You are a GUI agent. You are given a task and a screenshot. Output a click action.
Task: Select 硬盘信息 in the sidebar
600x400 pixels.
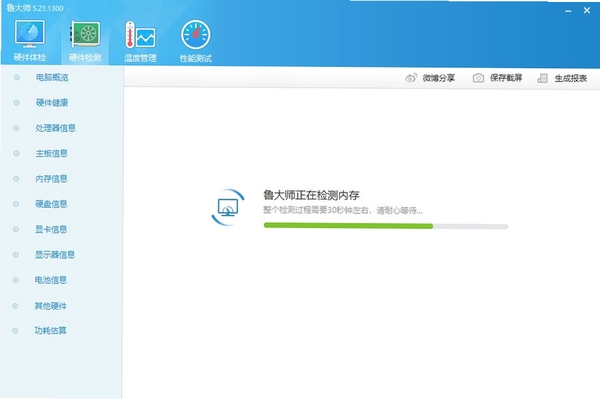point(51,204)
